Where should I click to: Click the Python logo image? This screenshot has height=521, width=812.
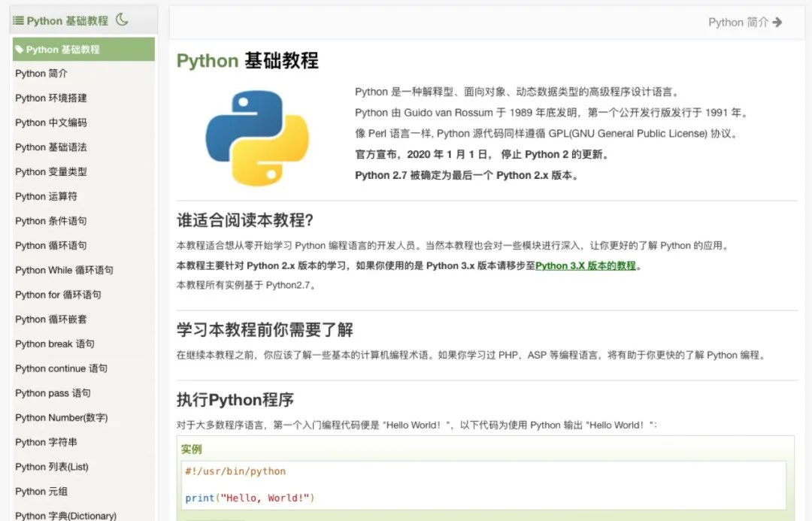point(257,138)
